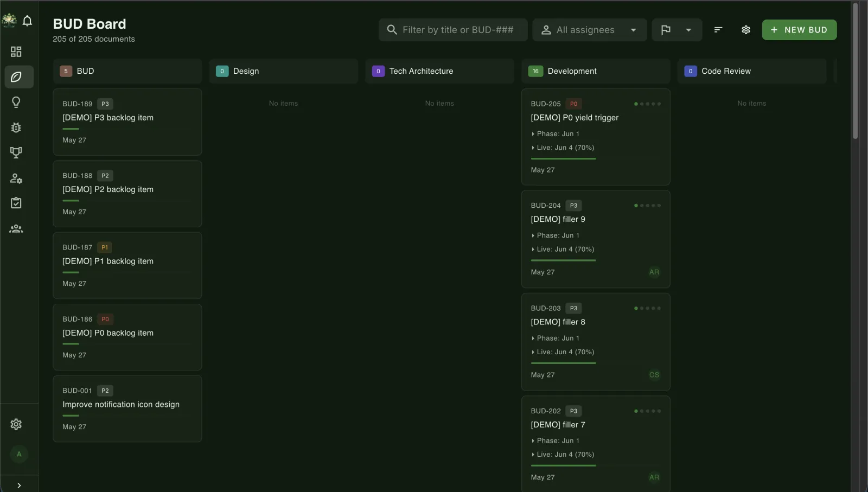Click the Code Review column header
This screenshot has height=492, width=868.
[x=752, y=71]
